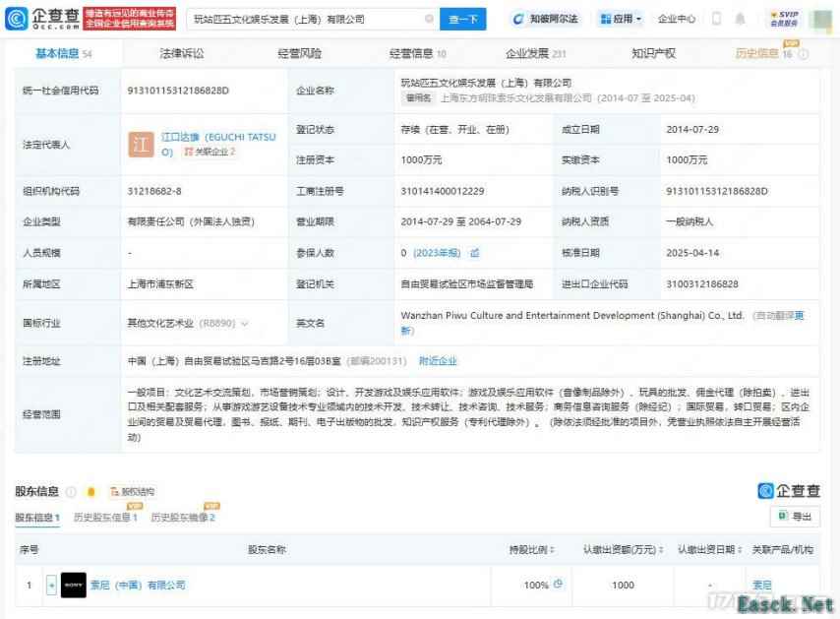The image size is (840, 619).
Task: Click the 关联企业 2 tag
Action: coord(210,152)
